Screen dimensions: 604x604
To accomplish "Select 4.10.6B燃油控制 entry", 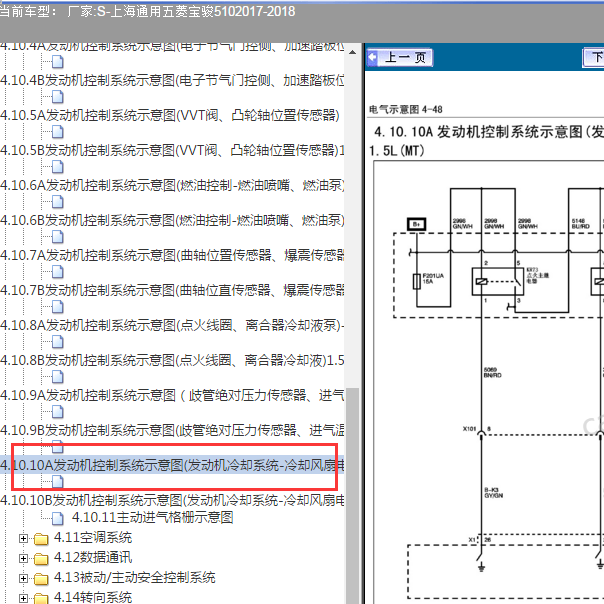I will point(172,221).
